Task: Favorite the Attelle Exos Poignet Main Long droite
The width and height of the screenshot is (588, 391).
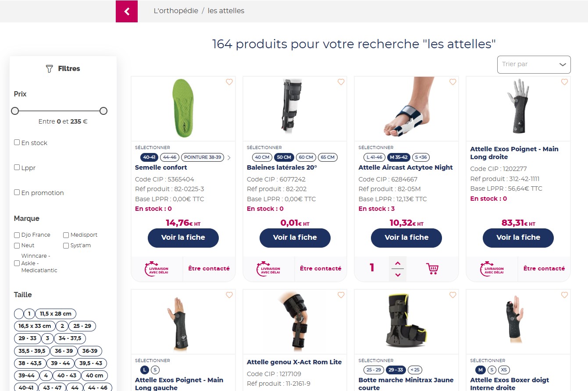Action: pyautogui.click(x=564, y=82)
